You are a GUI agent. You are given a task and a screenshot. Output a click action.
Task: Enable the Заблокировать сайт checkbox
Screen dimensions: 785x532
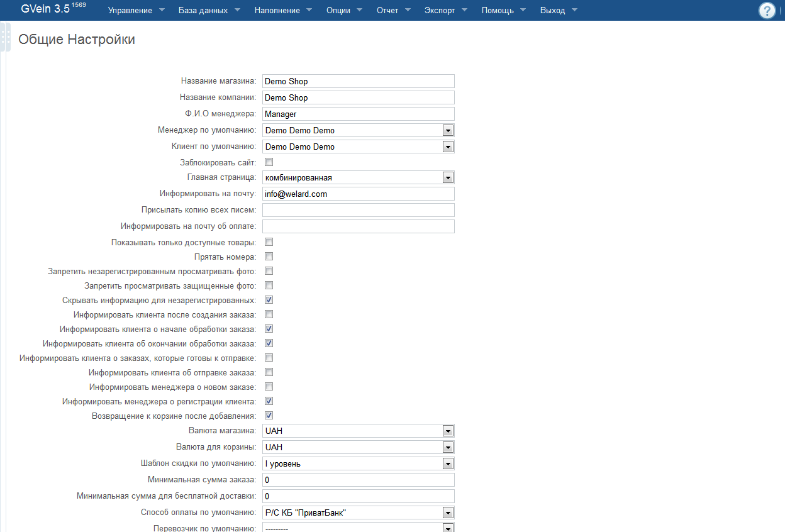click(269, 162)
